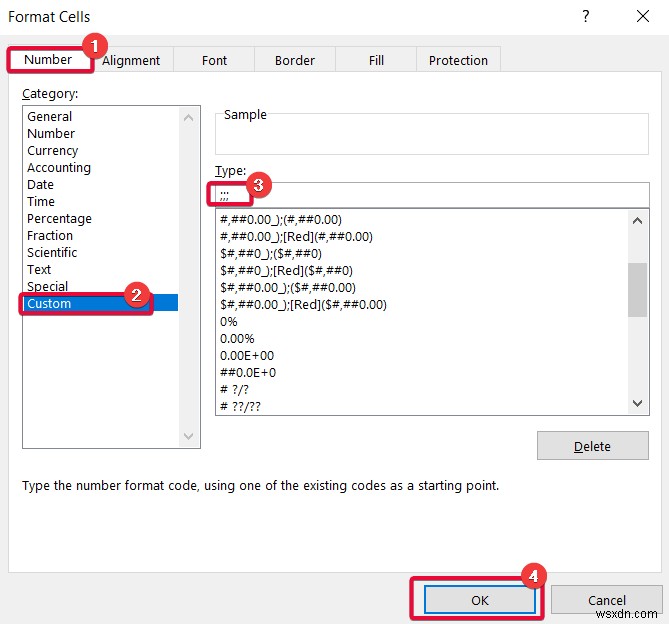Click Category list scroll down arrow
This screenshot has width=669, height=624.
(x=189, y=436)
